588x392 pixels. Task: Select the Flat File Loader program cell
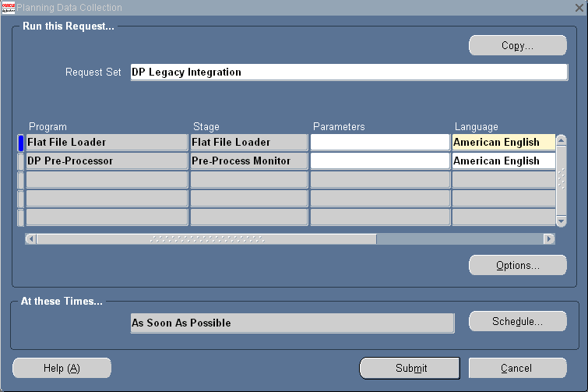(107, 142)
